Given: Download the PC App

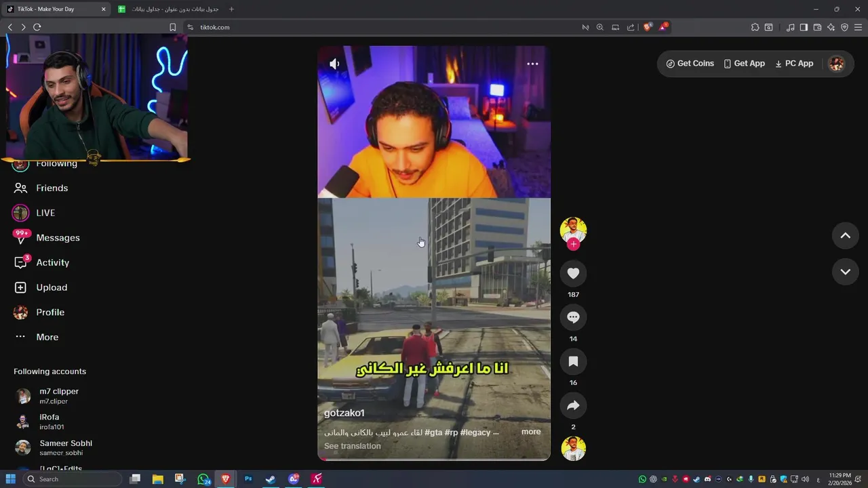Looking at the screenshot, I should coord(793,64).
